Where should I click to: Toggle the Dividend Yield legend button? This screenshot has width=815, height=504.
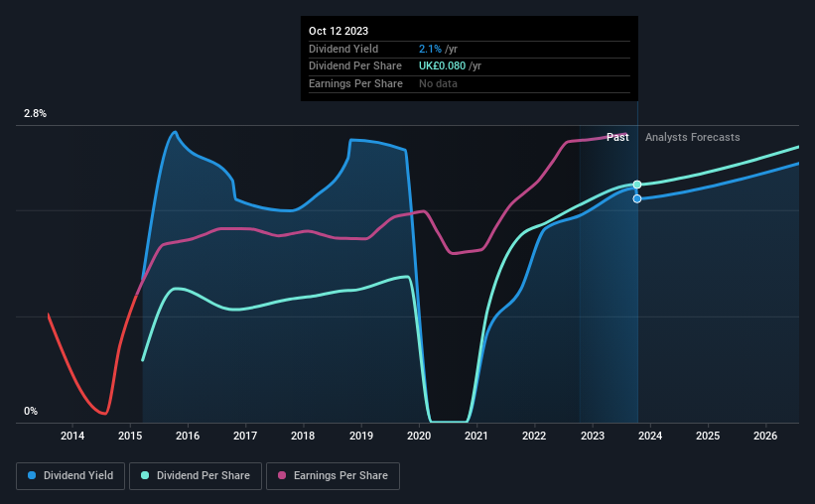[70, 476]
